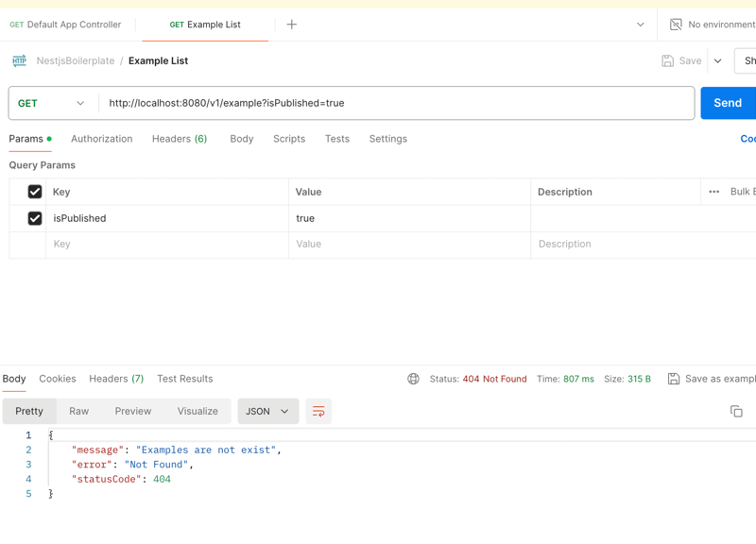Click the request URL input field
756x544 pixels.
pyautogui.click(x=396, y=103)
